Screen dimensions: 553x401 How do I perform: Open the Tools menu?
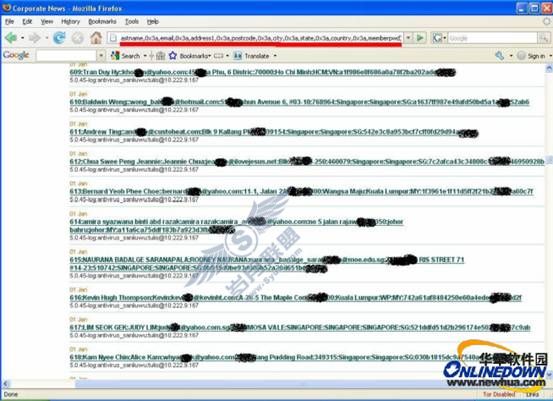(x=132, y=22)
